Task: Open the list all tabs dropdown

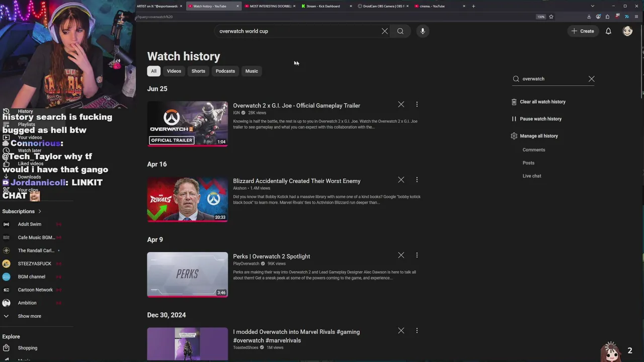Action: 593,6
